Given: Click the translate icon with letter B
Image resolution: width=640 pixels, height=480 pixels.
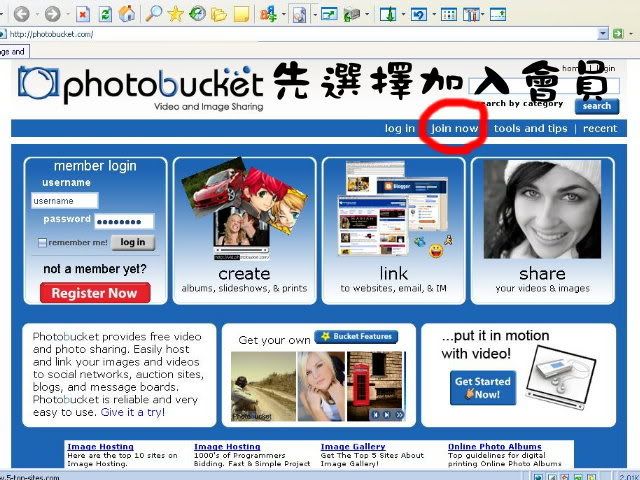Looking at the screenshot, I should point(269,15).
